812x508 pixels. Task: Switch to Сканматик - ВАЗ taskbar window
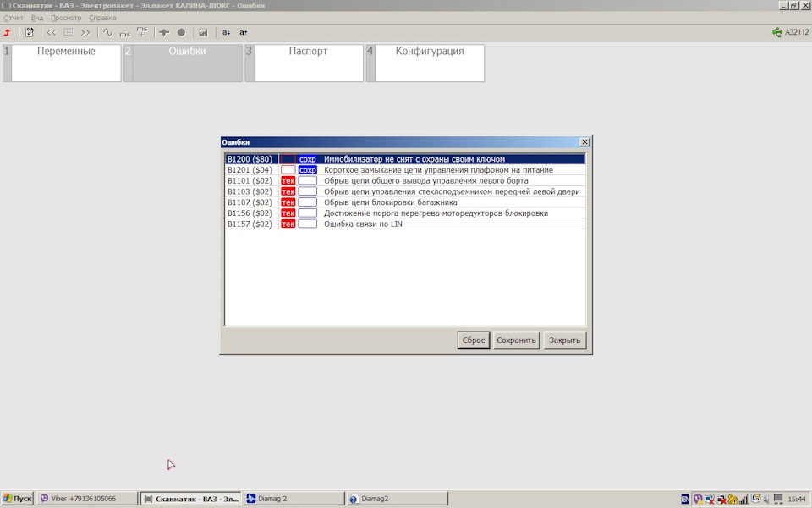pyautogui.click(x=191, y=499)
